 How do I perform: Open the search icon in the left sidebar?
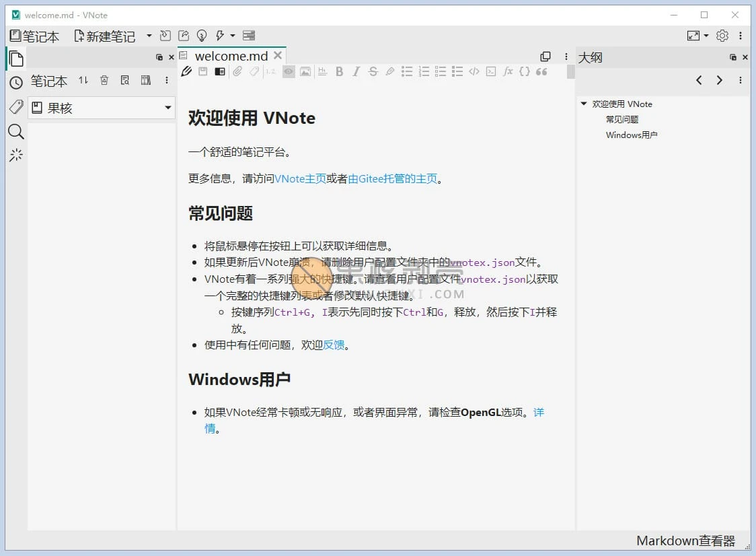[x=15, y=131]
